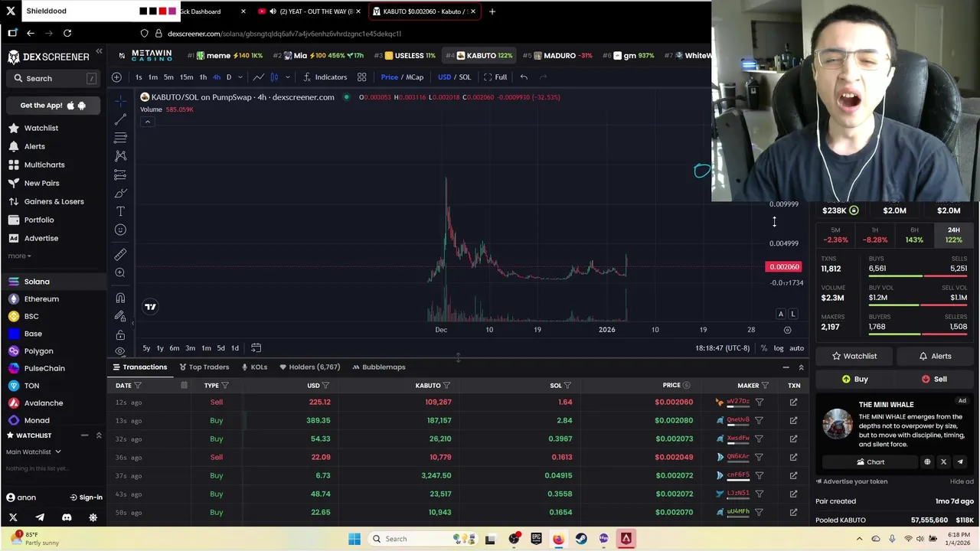Select the Text annotation tool
The image size is (980, 551).
[120, 211]
